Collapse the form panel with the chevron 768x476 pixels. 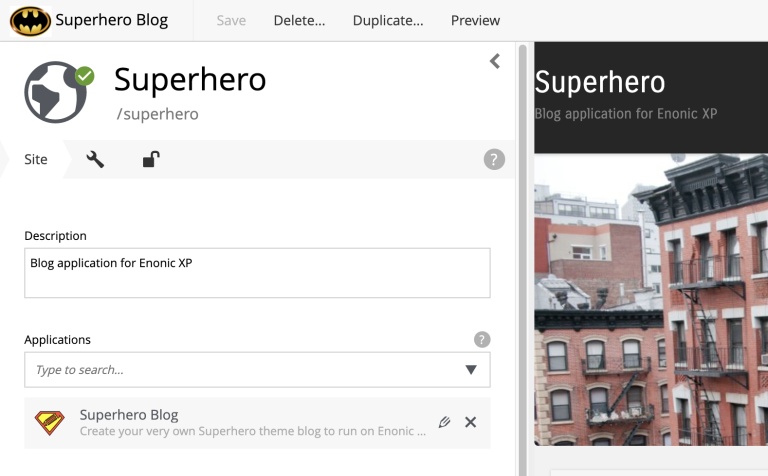(x=494, y=62)
